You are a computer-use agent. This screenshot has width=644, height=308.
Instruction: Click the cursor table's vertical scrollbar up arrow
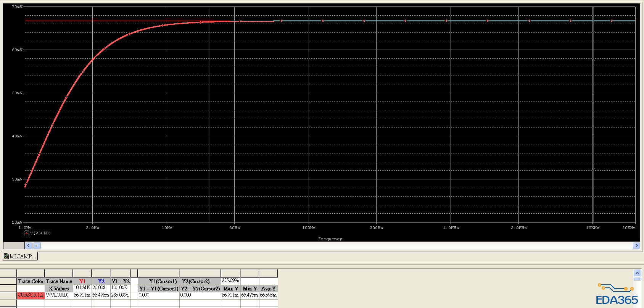(x=637, y=273)
